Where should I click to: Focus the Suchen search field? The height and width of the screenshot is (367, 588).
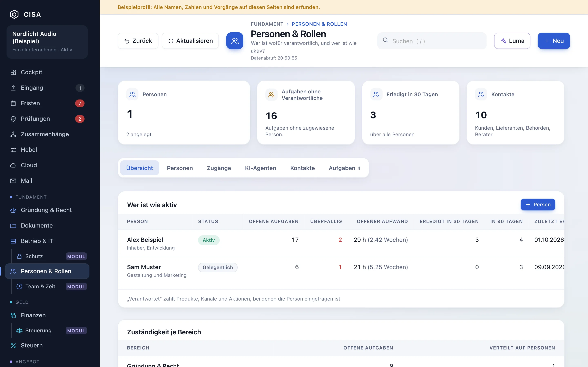tap(432, 41)
